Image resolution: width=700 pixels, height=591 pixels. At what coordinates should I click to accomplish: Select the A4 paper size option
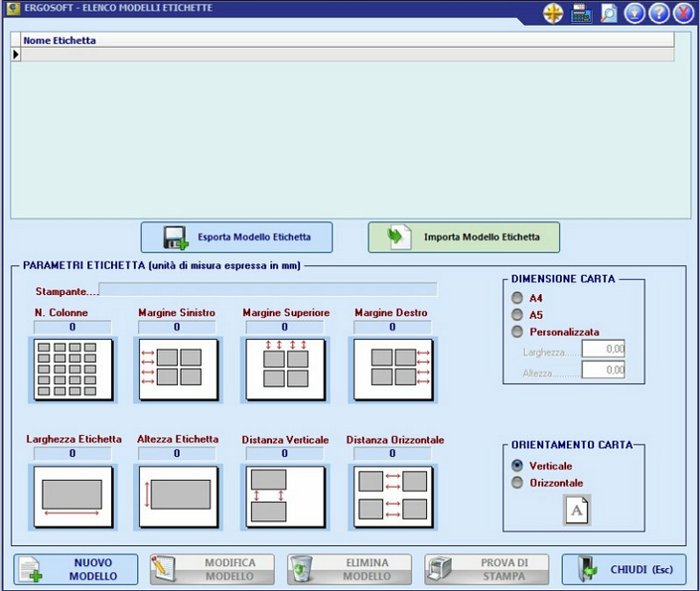[x=516, y=298]
